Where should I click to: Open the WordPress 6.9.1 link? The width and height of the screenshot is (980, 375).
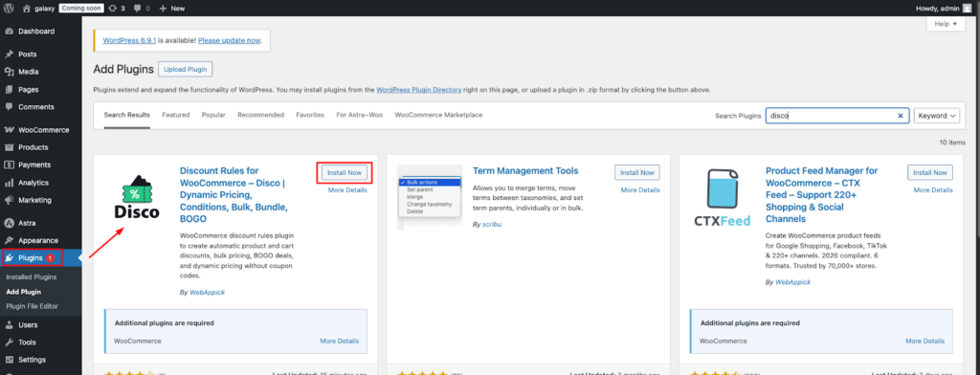tap(129, 40)
